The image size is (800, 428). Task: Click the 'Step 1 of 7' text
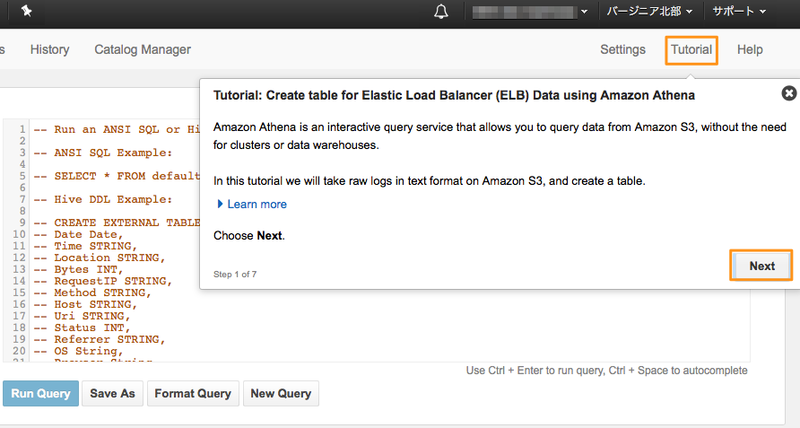pos(235,274)
